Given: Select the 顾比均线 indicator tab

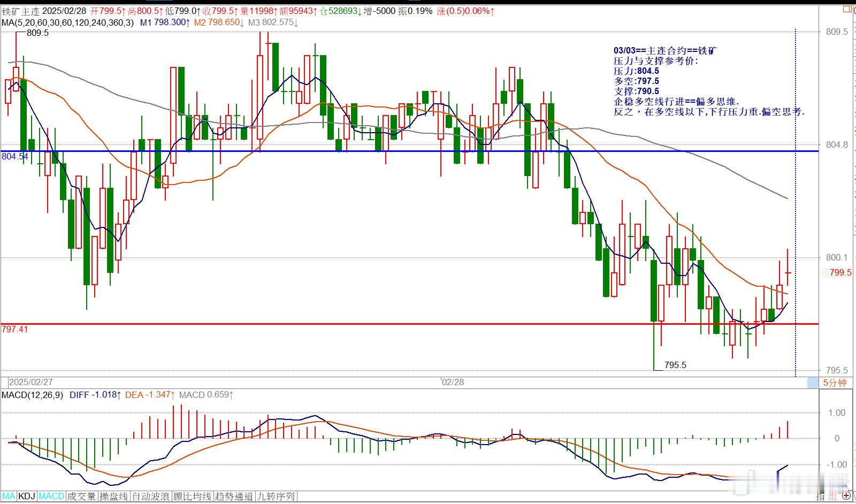Looking at the screenshot, I should point(192,497).
